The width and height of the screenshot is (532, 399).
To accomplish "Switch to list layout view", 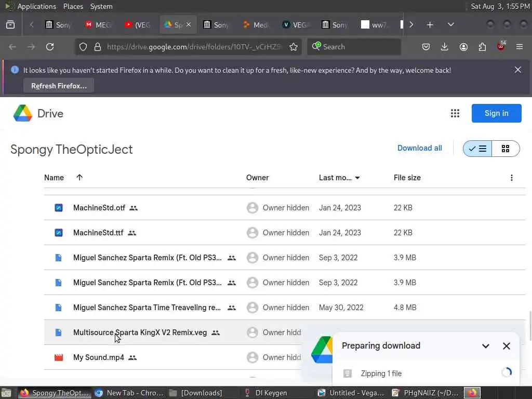I will [477, 149].
